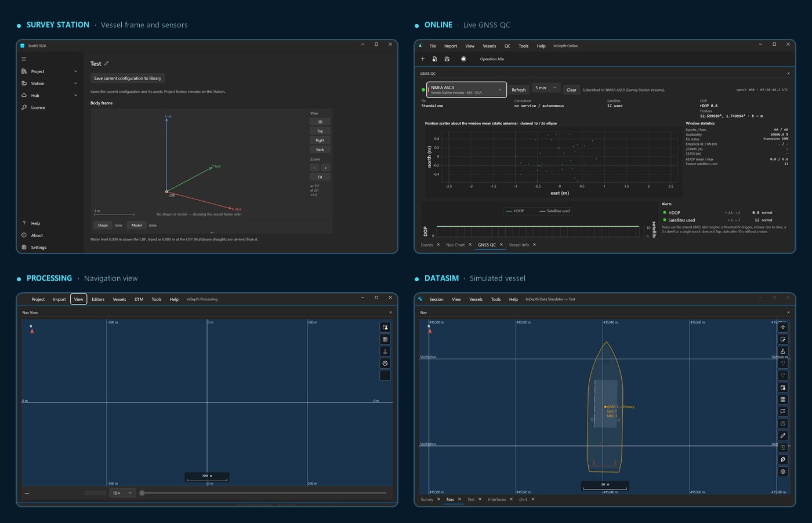Screen dimensions: 812x523
Task: Open the DTM menu in Processing
Action: coord(139,299)
